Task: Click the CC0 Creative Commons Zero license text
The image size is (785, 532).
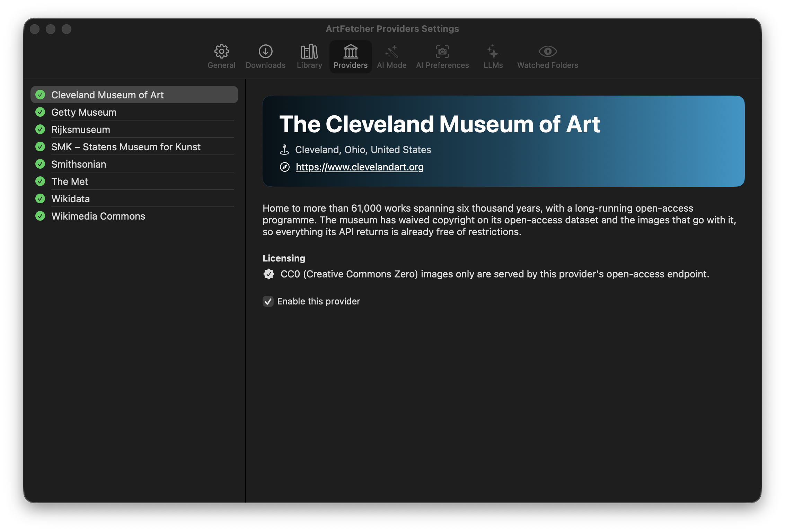Action: tap(495, 274)
